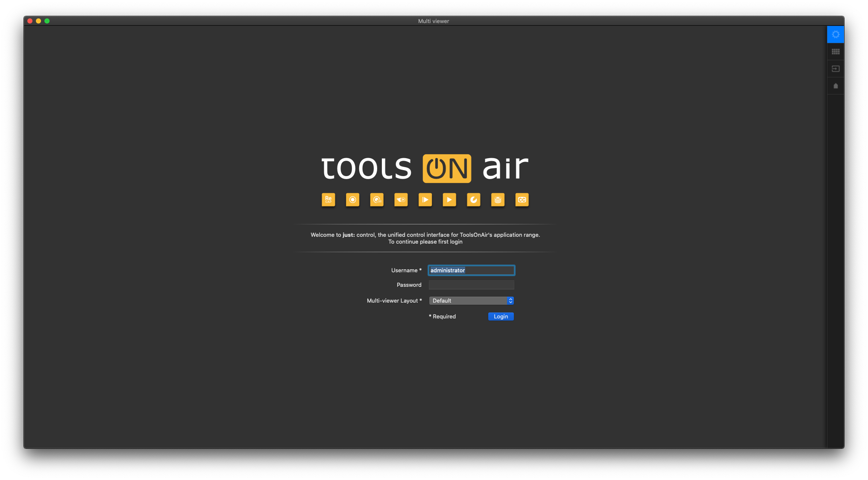Open the gear settings sidebar icon

pos(836,34)
